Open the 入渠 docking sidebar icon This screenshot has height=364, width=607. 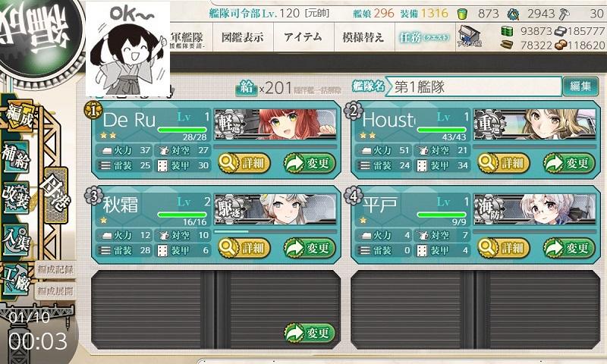click(16, 239)
